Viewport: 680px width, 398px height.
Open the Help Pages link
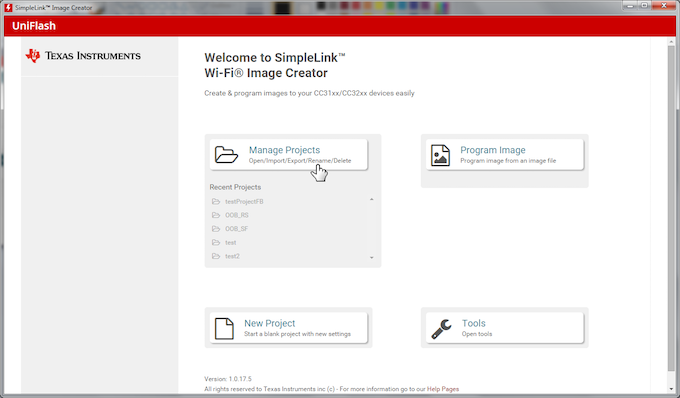[443, 389]
